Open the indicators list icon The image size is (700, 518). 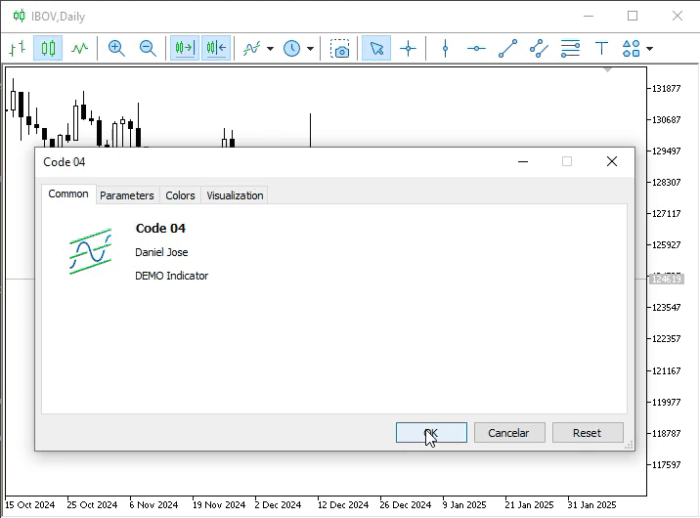click(x=251, y=48)
